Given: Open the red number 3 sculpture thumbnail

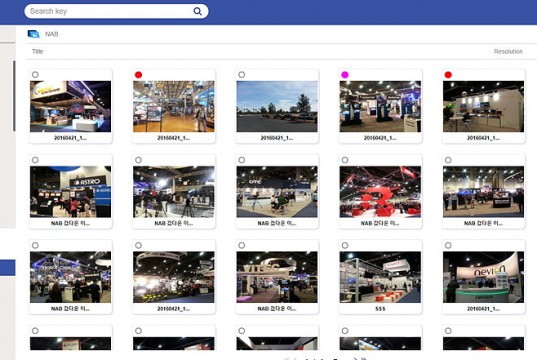Looking at the screenshot, I should pyautogui.click(x=380, y=191).
